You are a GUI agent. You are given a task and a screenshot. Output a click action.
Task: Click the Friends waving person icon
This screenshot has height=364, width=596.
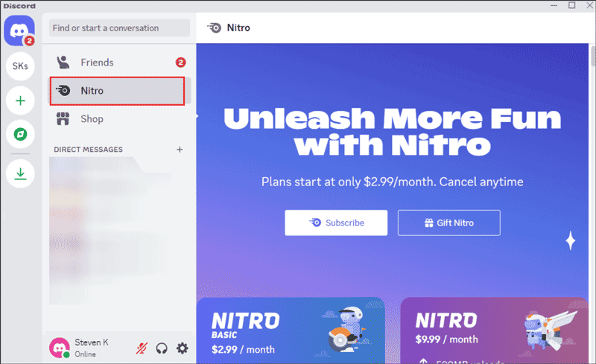[x=63, y=63]
